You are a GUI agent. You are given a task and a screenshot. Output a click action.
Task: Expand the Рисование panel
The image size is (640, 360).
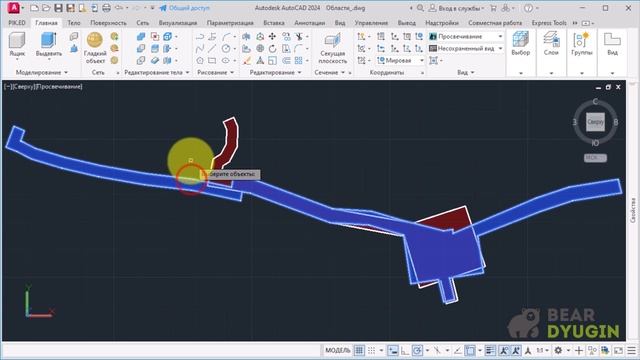point(216,72)
